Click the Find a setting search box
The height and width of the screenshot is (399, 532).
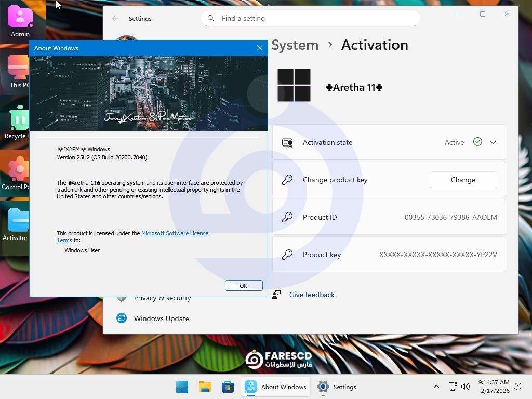[310, 18]
